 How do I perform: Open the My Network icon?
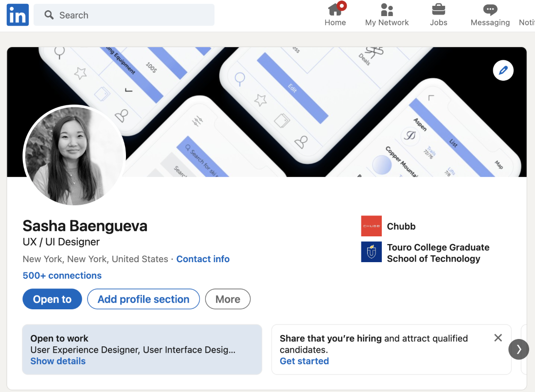pyautogui.click(x=387, y=10)
